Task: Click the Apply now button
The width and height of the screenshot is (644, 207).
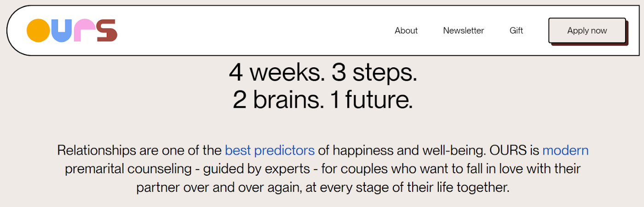Action: [x=587, y=31]
